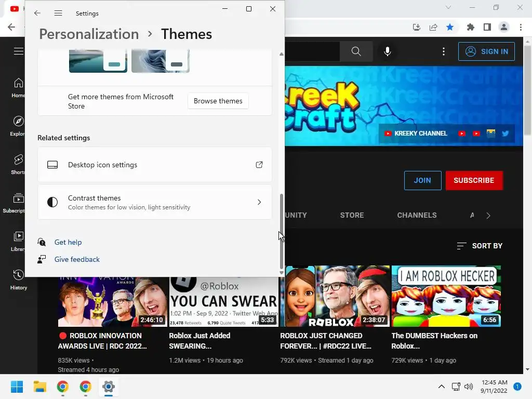Click Chrome's back navigation arrow

(11, 27)
